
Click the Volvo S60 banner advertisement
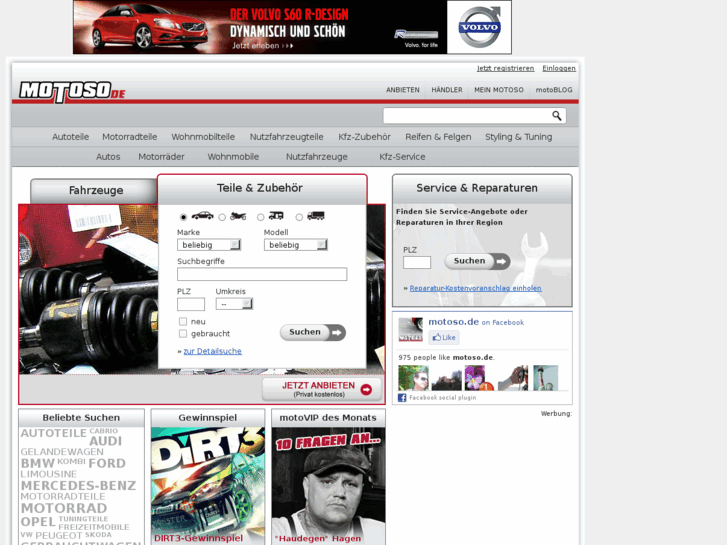pos(292,27)
